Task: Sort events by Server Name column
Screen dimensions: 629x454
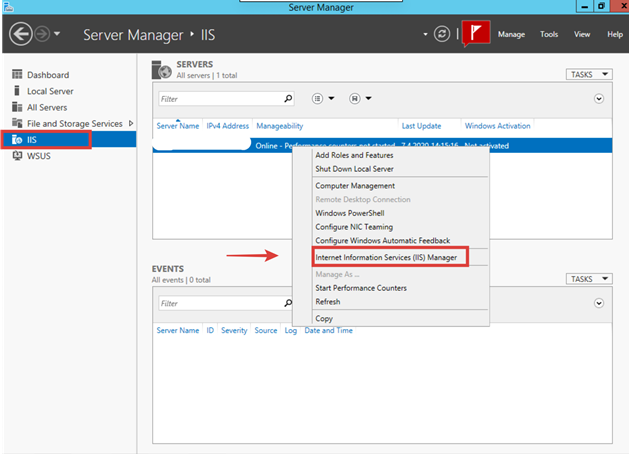Action: (x=178, y=330)
